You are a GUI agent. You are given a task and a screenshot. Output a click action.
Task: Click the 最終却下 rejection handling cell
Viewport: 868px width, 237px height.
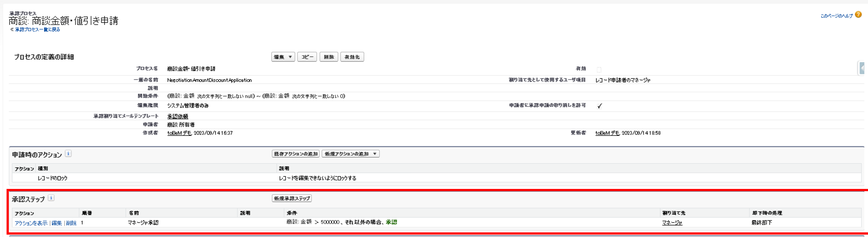tap(762, 222)
